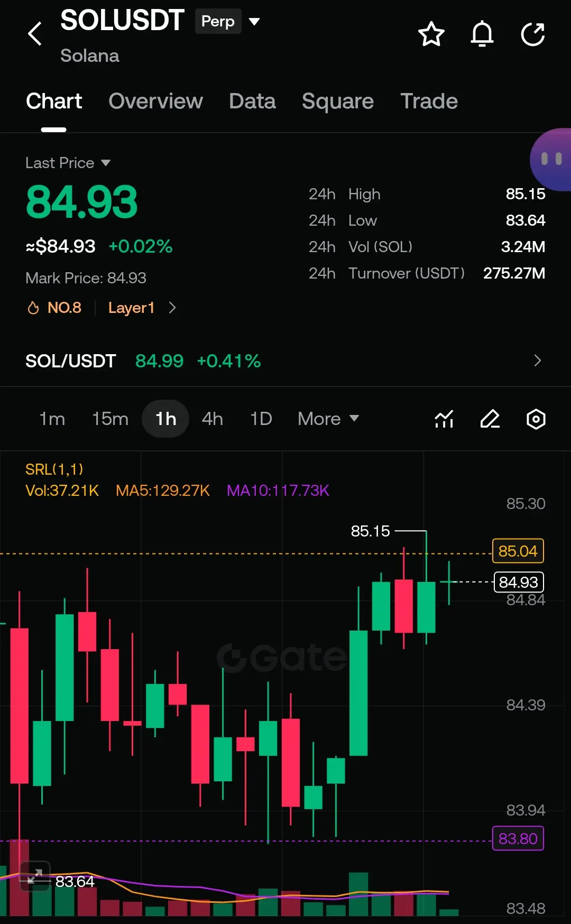Open chart settings hexagon icon
Viewport: 571px width, 924px height.
tap(536, 419)
